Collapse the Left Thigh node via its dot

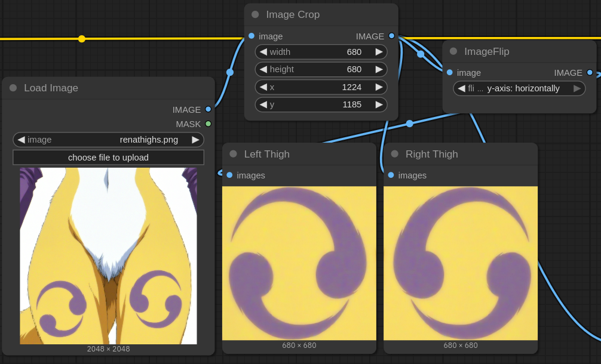(x=233, y=154)
